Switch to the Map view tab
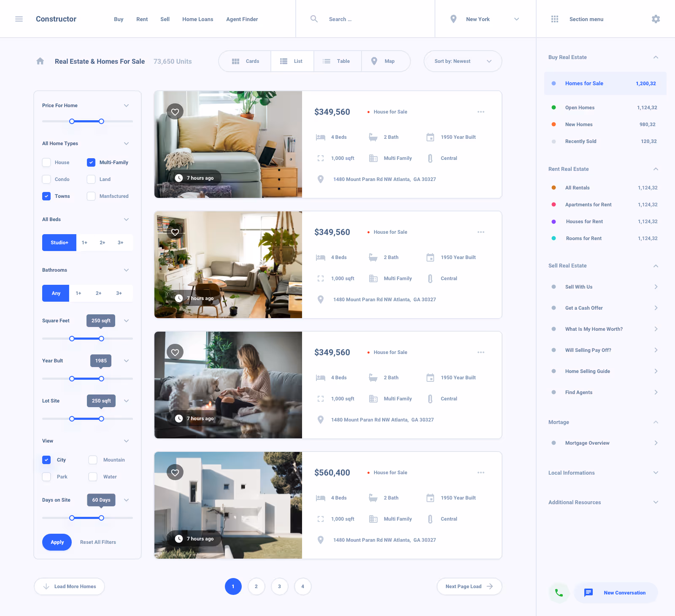The width and height of the screenshot is (675, 616). click(385, 61)
